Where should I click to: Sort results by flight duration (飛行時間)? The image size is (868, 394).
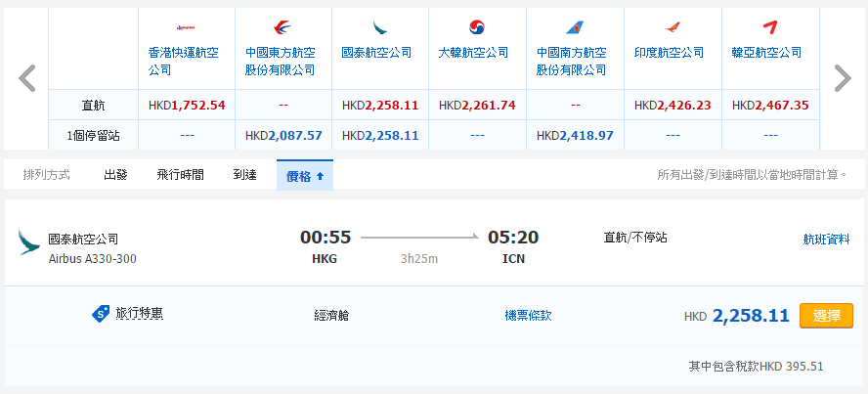(x=180, y=175)
